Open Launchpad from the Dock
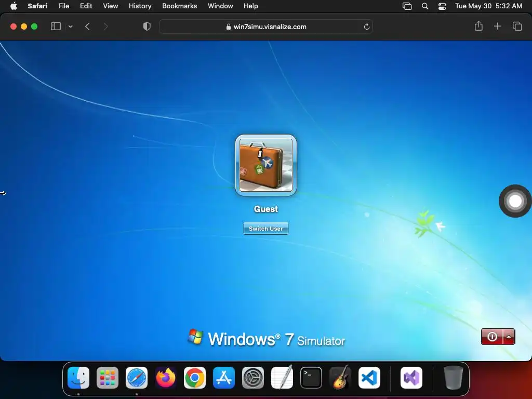Screen dimensions: 532x399 [x=108, y=378]
